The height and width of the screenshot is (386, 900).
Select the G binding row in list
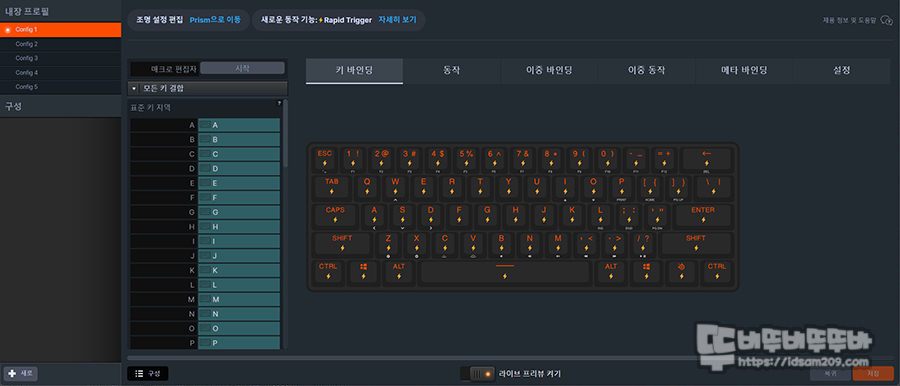205,212
